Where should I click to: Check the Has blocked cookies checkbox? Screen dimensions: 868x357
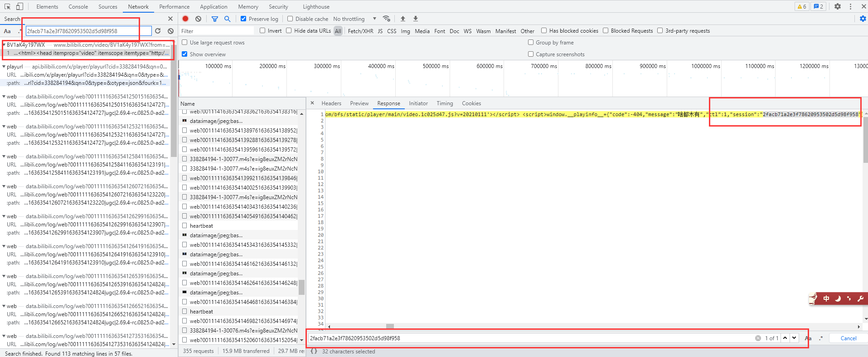[544, 30]
